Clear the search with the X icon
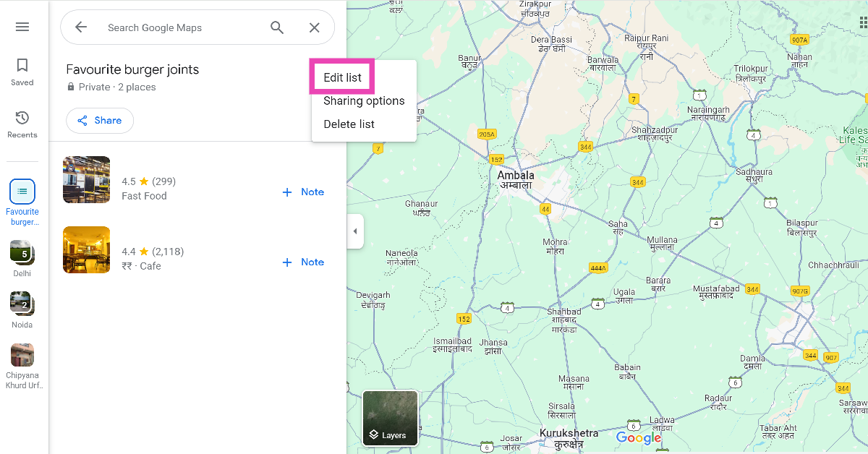 (x=315, y=27)
